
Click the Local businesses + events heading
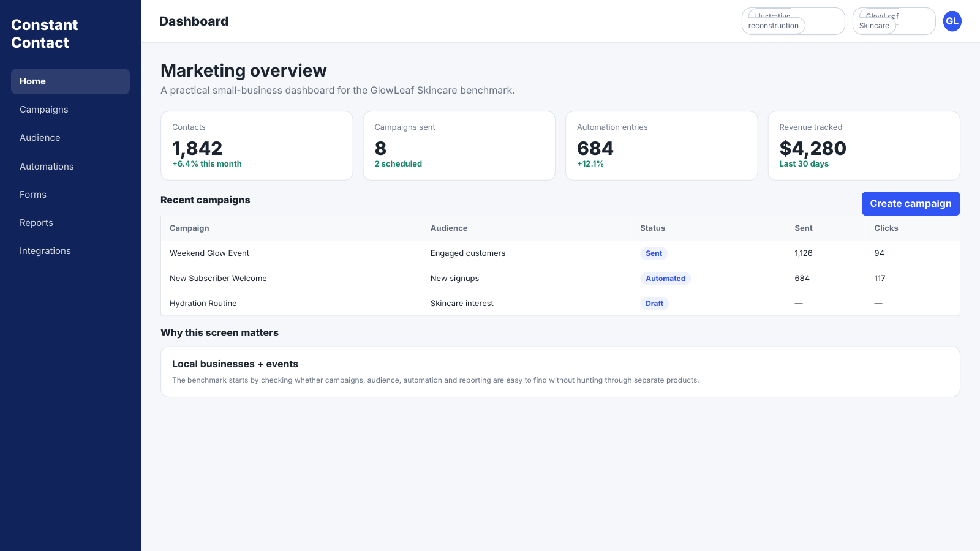pos(235,364)
